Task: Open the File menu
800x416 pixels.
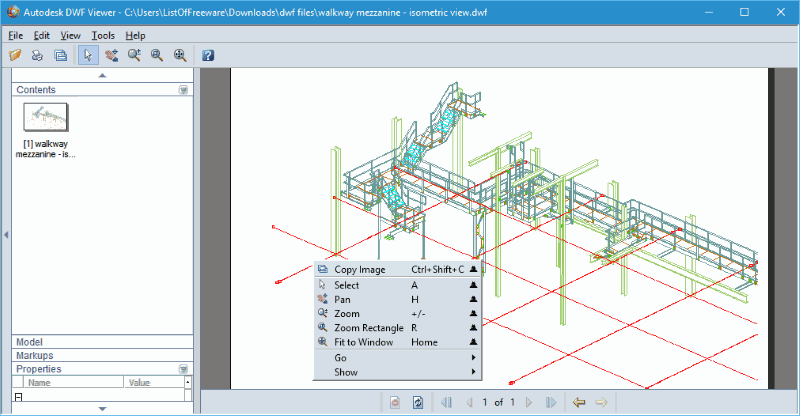Action: (x=16, y=35)
